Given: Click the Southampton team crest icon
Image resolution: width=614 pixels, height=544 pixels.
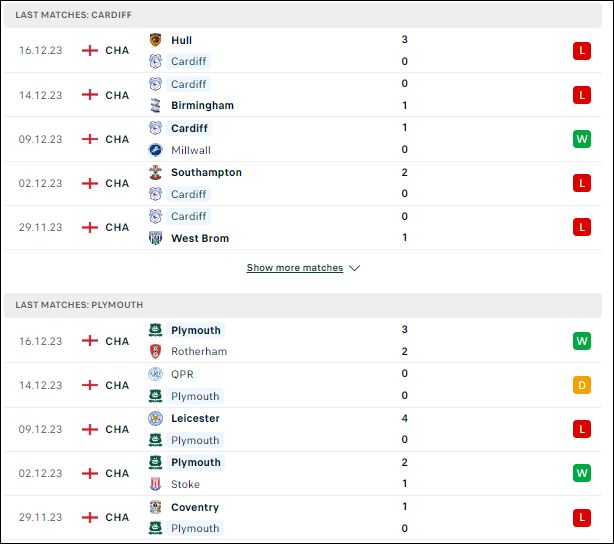Looking at the screenshot, I should pos(155,172).
